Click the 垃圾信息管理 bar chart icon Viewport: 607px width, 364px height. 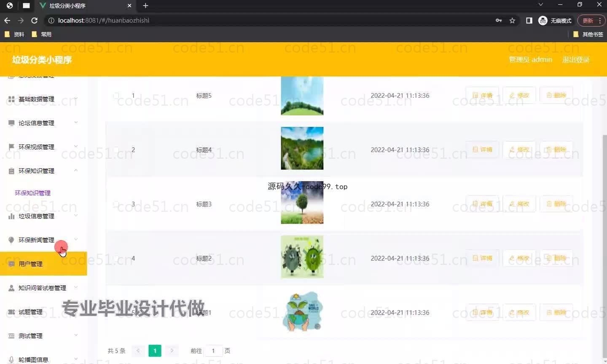[11, 216]
